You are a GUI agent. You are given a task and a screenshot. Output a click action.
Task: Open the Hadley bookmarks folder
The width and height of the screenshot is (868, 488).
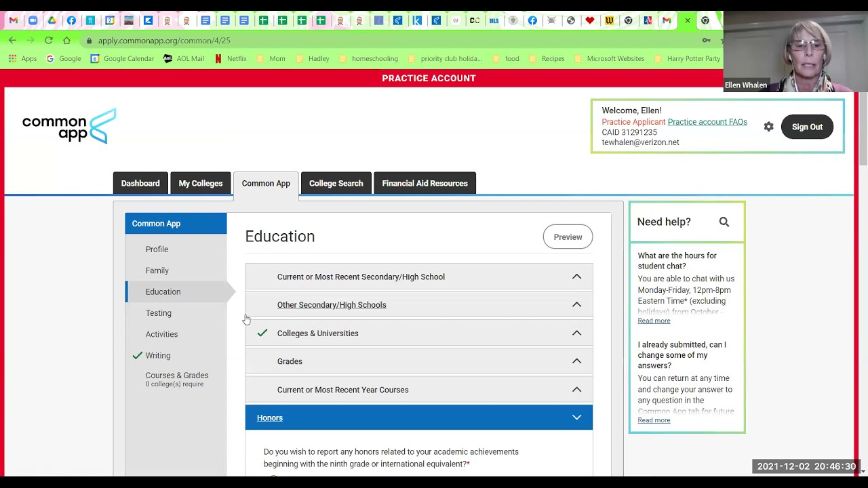coord(313,59)
